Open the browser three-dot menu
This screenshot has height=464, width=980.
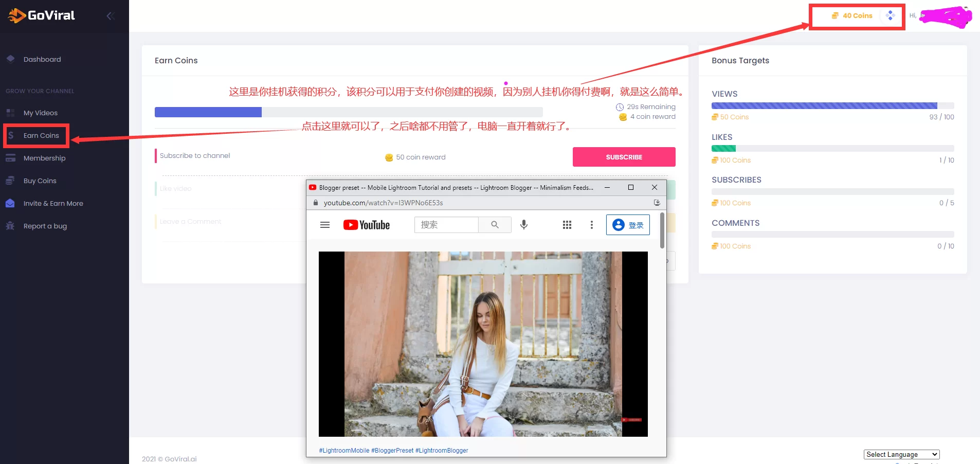(x=591, y=225)
